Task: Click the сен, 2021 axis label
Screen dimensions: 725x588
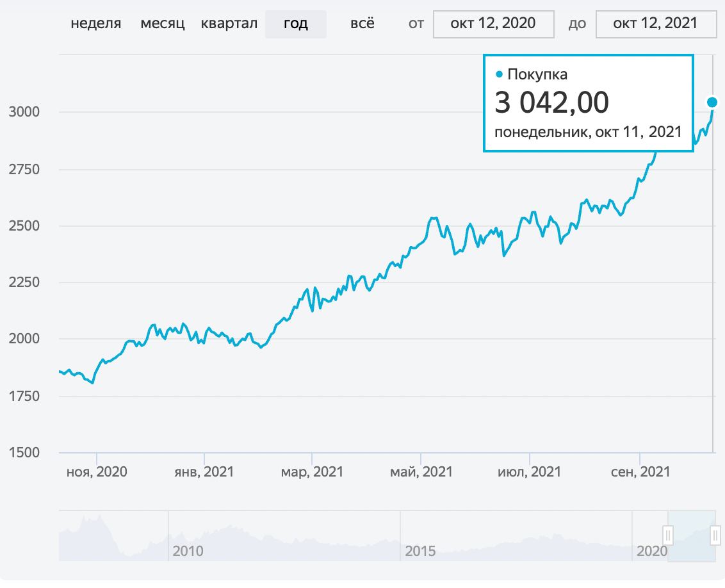Action: pyautogui.click(x=640, y=472)
